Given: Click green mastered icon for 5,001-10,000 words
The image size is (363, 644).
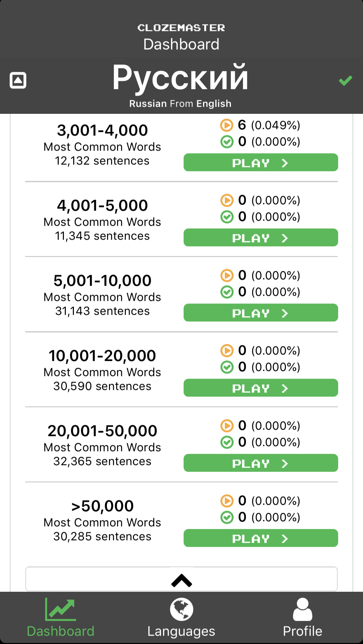Looking at the screenshot, I should pyautogui.click(x=227, y=292).
